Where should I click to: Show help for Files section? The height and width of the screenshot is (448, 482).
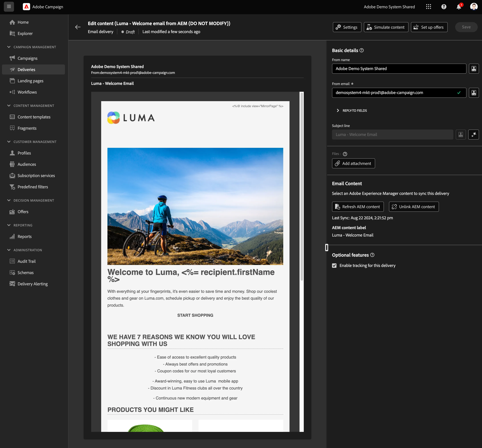click(x=345, y=154)
